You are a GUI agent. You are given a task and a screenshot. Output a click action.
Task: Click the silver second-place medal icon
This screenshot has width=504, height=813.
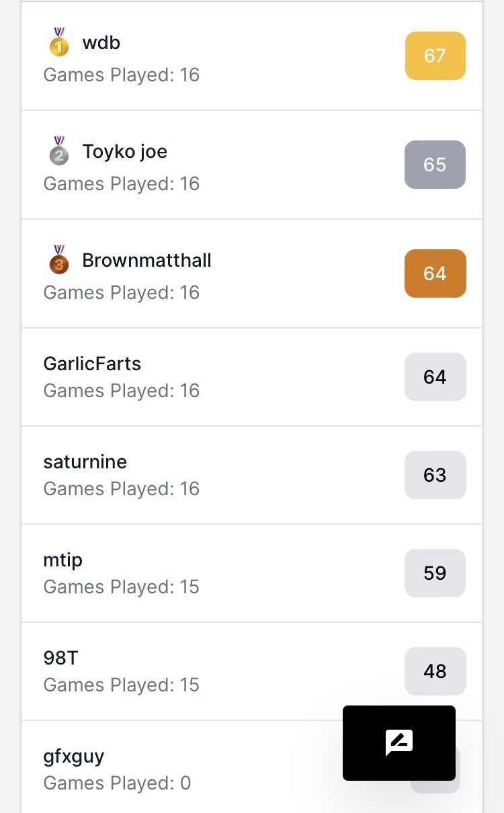(59, 151)
